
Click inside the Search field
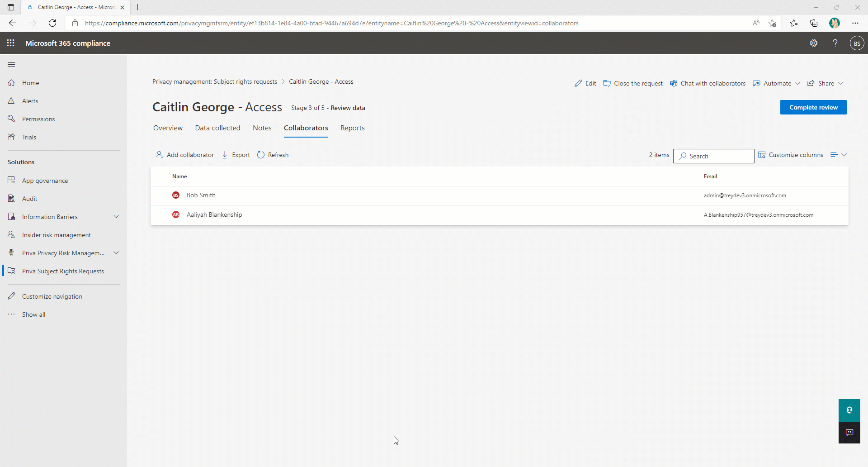(713, 156)
